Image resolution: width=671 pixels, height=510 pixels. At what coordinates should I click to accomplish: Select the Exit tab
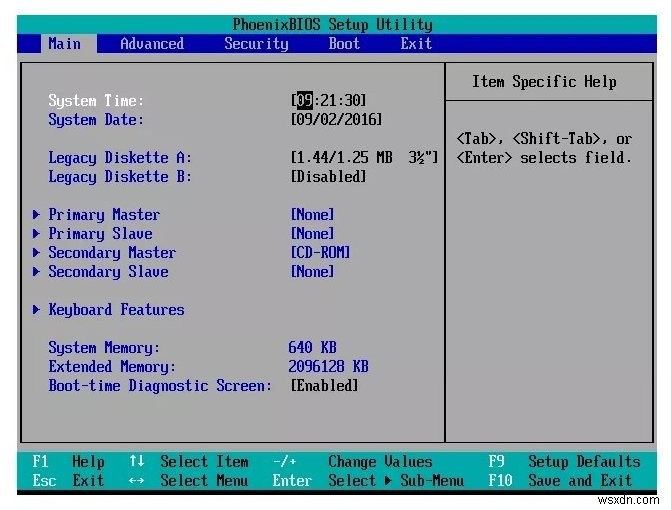[416, 44]
